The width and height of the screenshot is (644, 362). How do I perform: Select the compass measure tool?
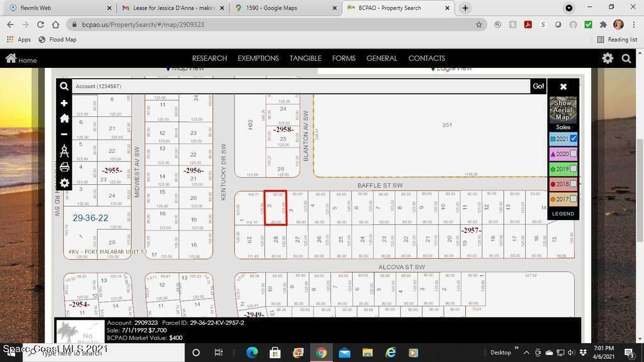click(x=64, y=151)
